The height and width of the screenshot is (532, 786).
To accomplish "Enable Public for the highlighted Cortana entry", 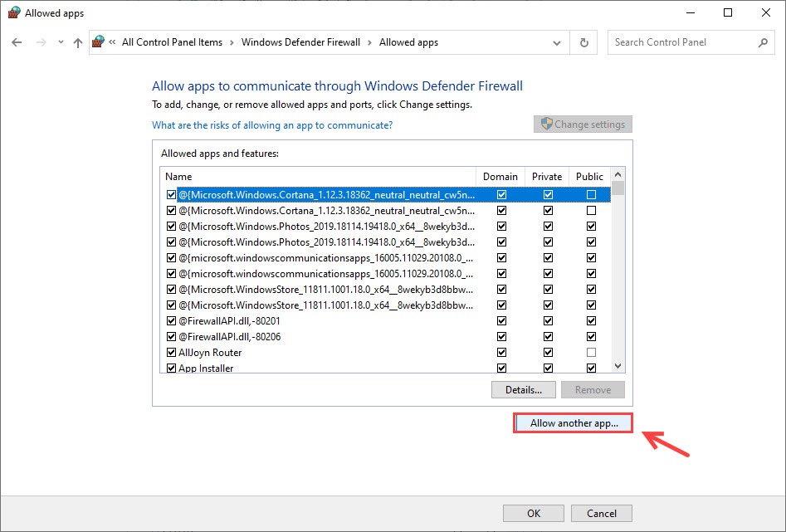I will point(592,194).
